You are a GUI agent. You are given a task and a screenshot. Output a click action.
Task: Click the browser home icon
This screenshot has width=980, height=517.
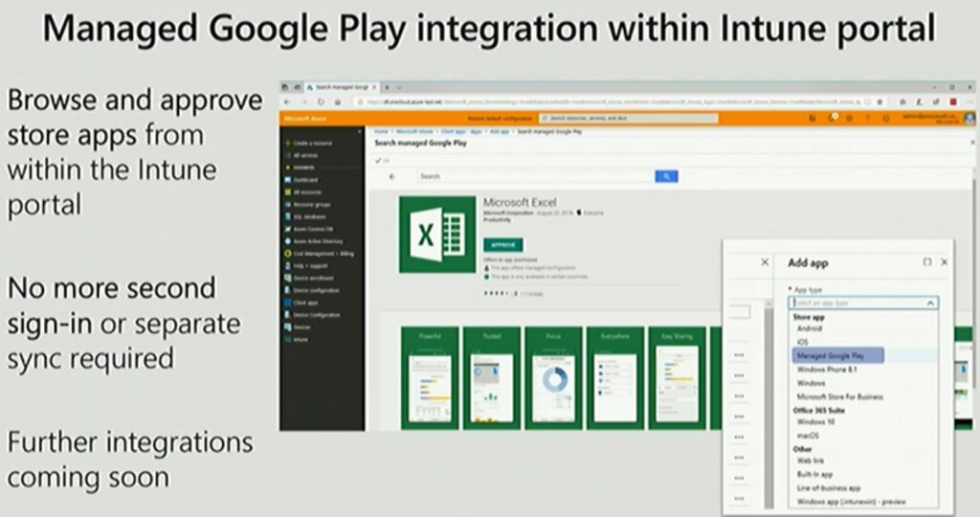338,101
